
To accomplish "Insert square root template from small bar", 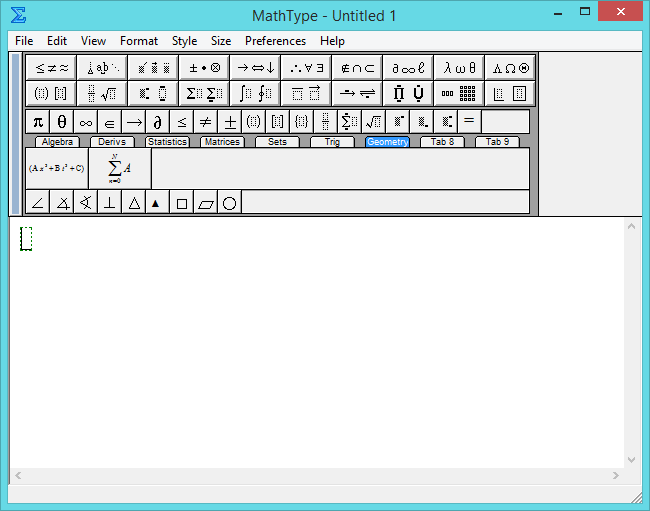I will 374,122.
